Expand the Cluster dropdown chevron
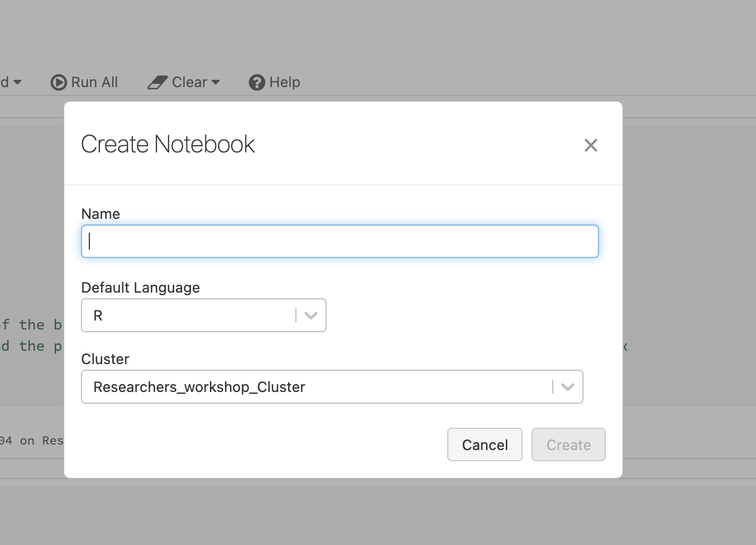 [568, 387]
